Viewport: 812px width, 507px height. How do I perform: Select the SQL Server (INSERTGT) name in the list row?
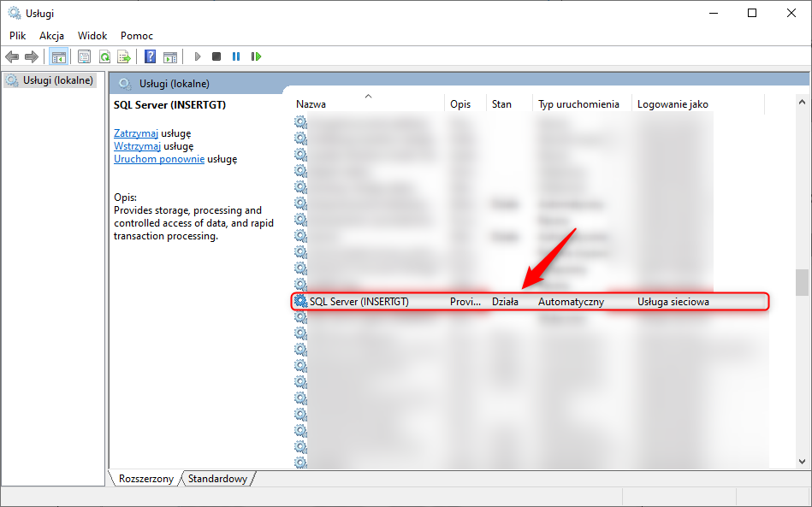coord(359,302)
